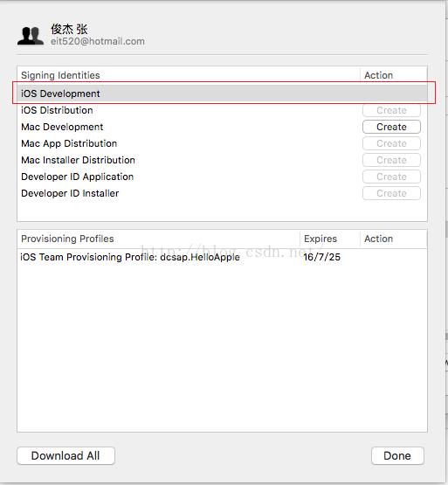Select the Developer ID Installer row
This screenshot has height=485, width=448.
(223, 193)
